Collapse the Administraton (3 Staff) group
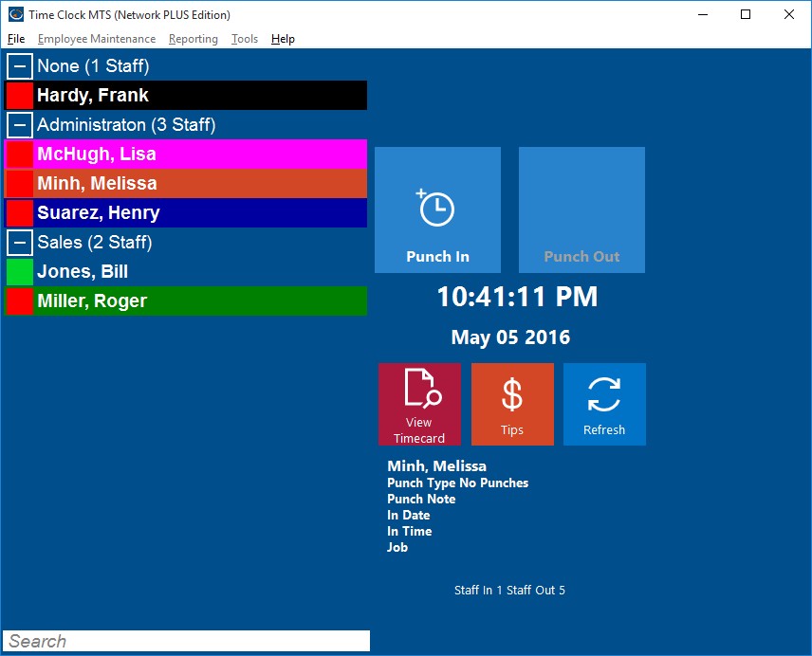Screen dimensions: 812x656 pyautogui.click(x=19, y=124)
